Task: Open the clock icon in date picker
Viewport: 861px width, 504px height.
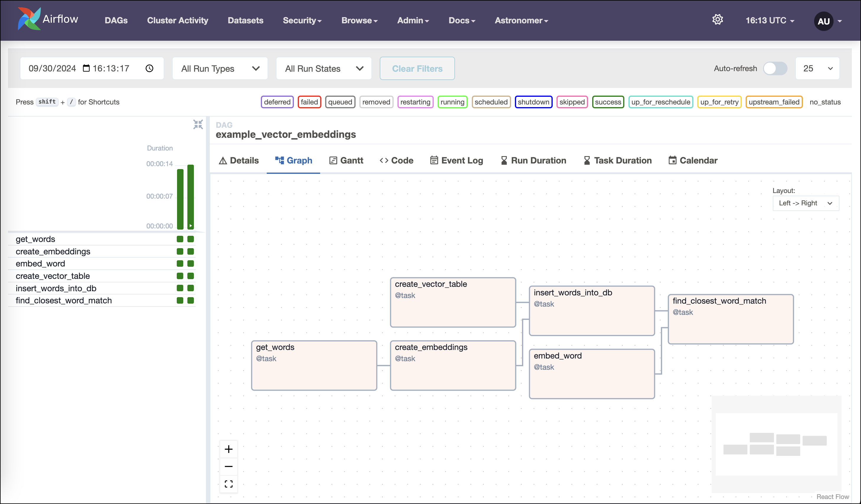Action: point(149,68)
